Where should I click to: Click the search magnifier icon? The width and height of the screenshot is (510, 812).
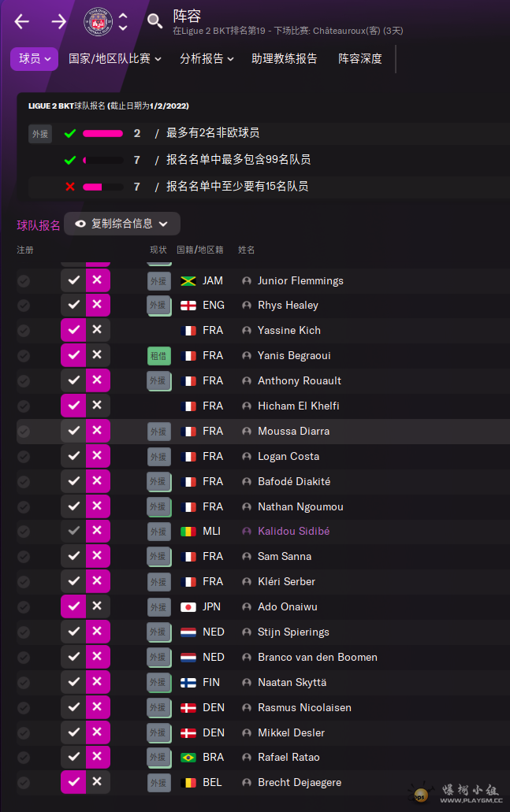(x=154, y=21)
